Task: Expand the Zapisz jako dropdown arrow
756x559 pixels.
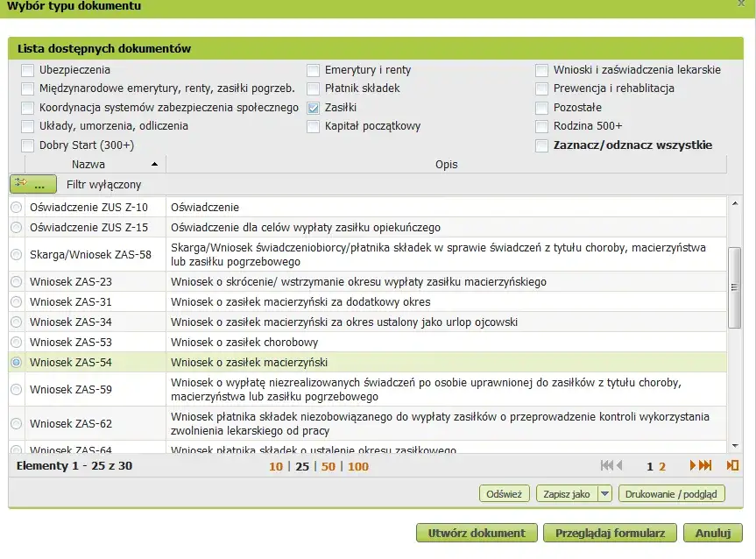Action: click(x=604, y=494)
